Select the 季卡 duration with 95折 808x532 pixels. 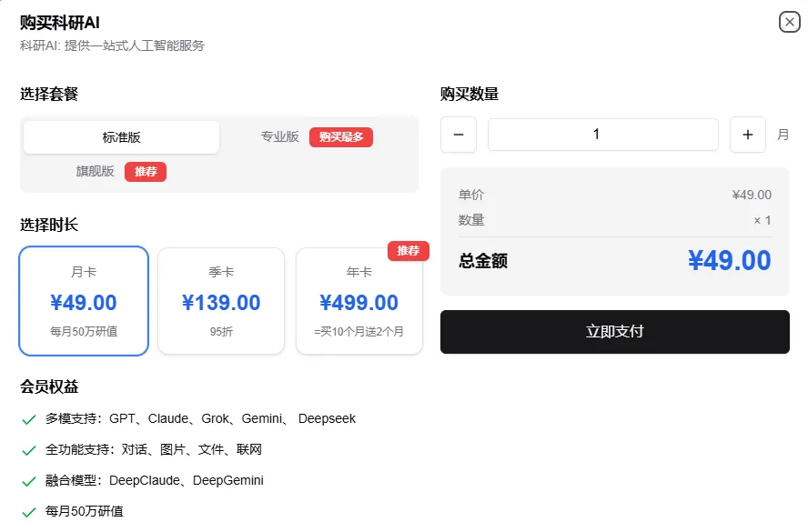(221, 300)
